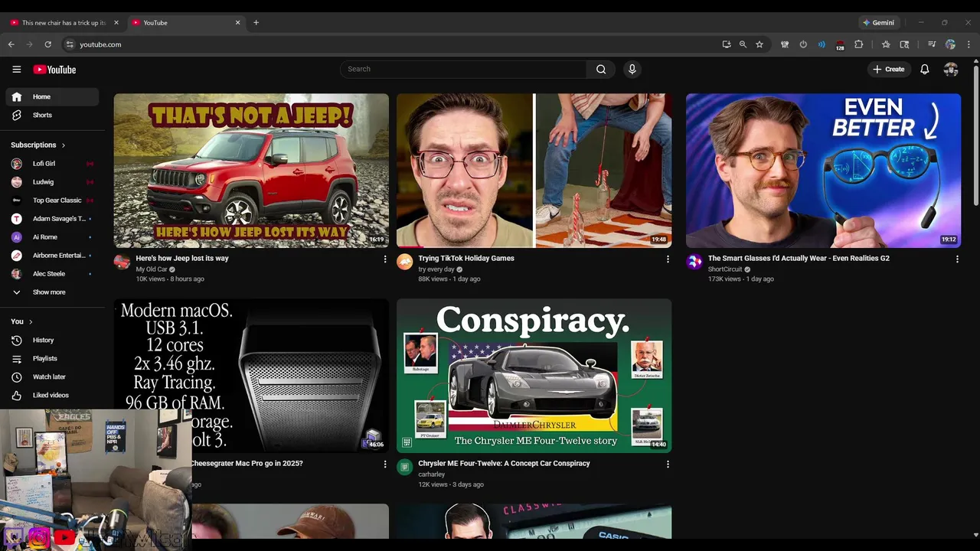Visit ShortCircuit channel name
This screenshot has width=980, height=551.
pos(725,269)
